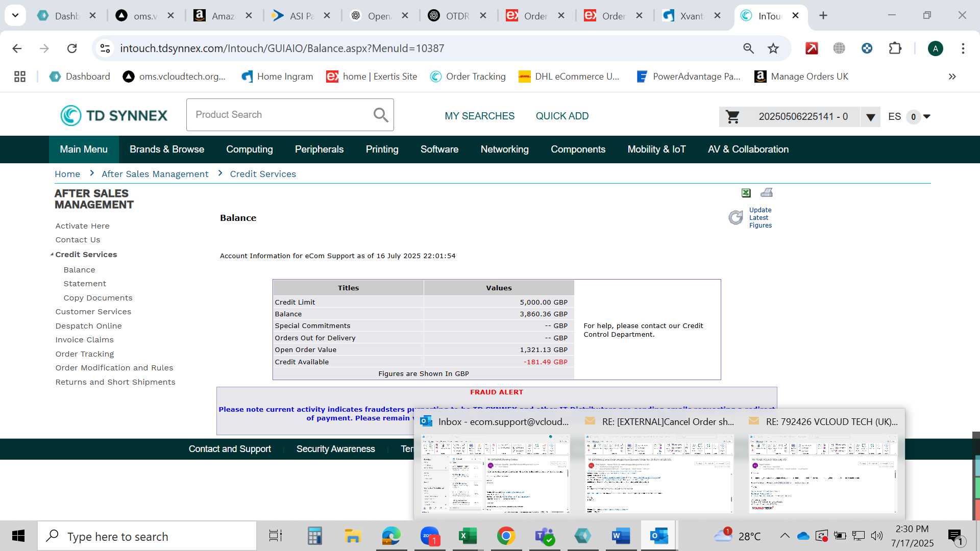Open Zoom from the taskbar
Screen dimensions: 980x551
click(x=430, y=536)
